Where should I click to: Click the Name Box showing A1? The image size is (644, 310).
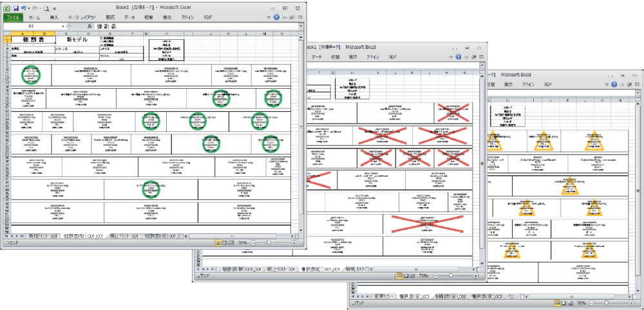click(x=32, y=26)
